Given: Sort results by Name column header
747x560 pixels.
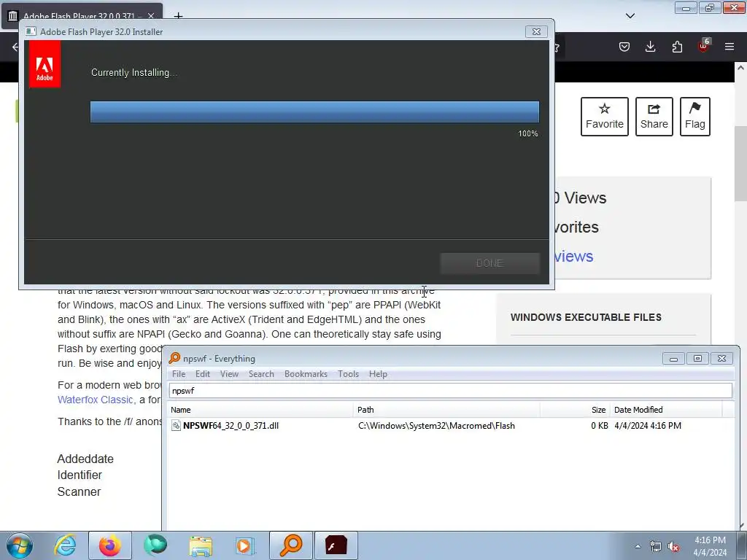Looking at the screenshot, I should 260,410.
